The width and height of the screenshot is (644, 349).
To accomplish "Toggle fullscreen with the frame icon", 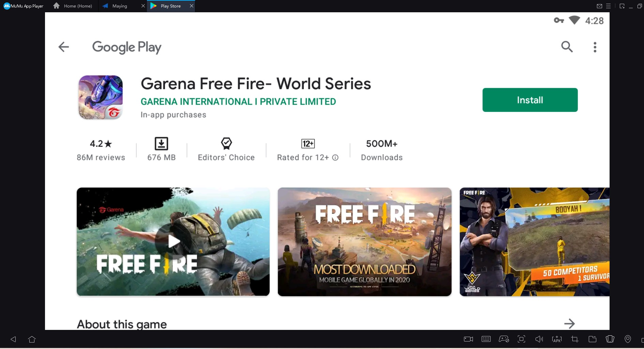I will [521, 339].
